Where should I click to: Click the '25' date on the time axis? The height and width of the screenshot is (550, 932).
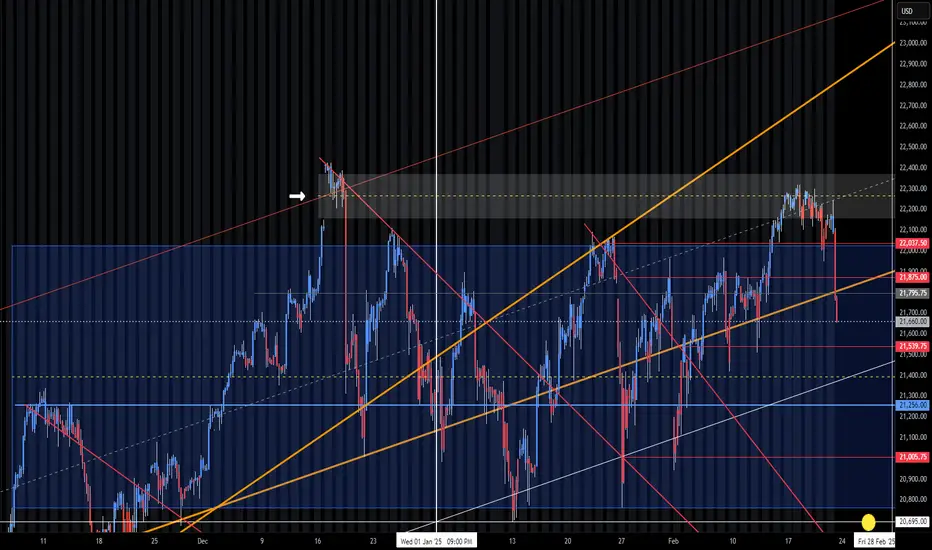(155, 541)
